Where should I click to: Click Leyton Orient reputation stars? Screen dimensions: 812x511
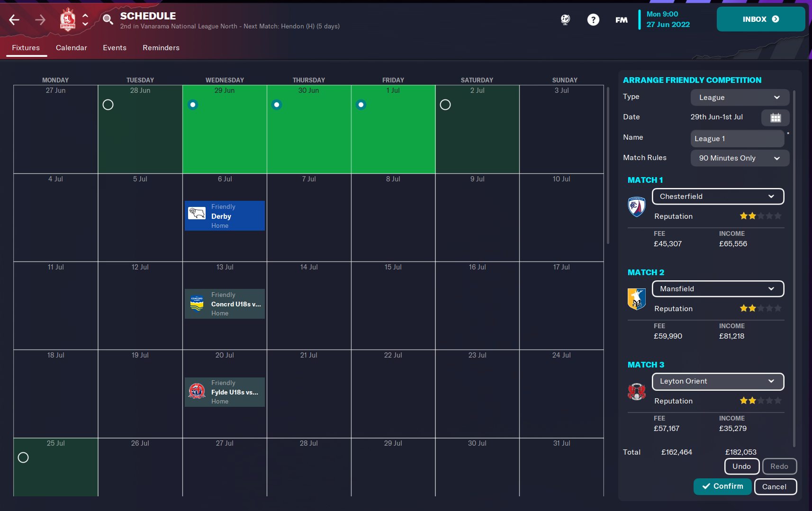[x=760, y=401]
